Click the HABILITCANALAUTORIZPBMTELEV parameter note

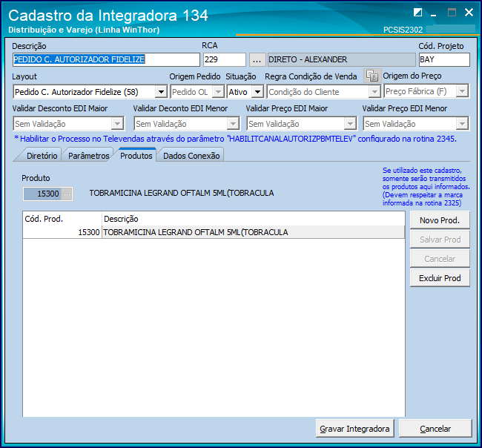tap(236, 139)
